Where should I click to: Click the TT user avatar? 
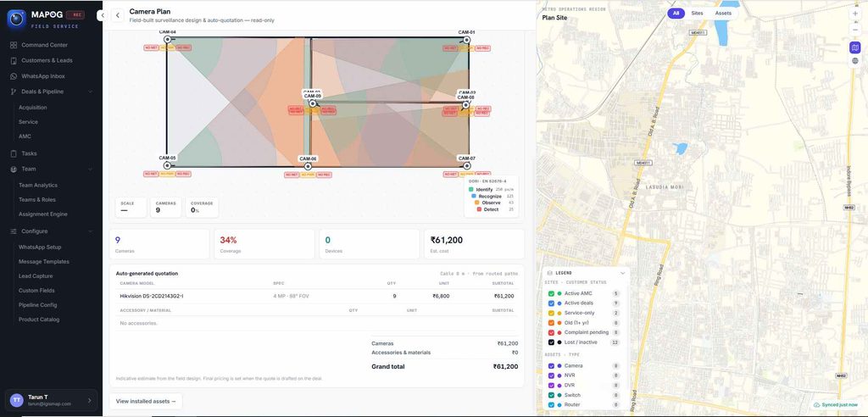(17, 400)
